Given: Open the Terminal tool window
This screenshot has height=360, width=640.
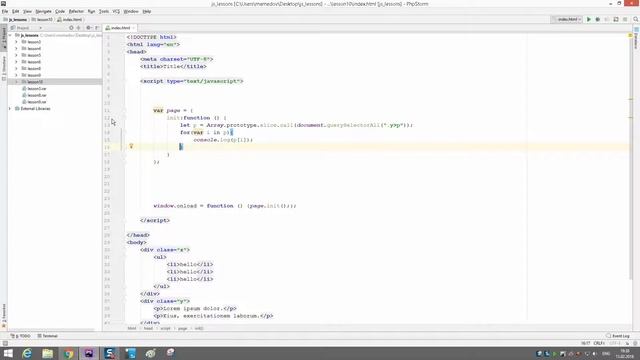Looking at the screenshot, I should click(x=48, y=336).
